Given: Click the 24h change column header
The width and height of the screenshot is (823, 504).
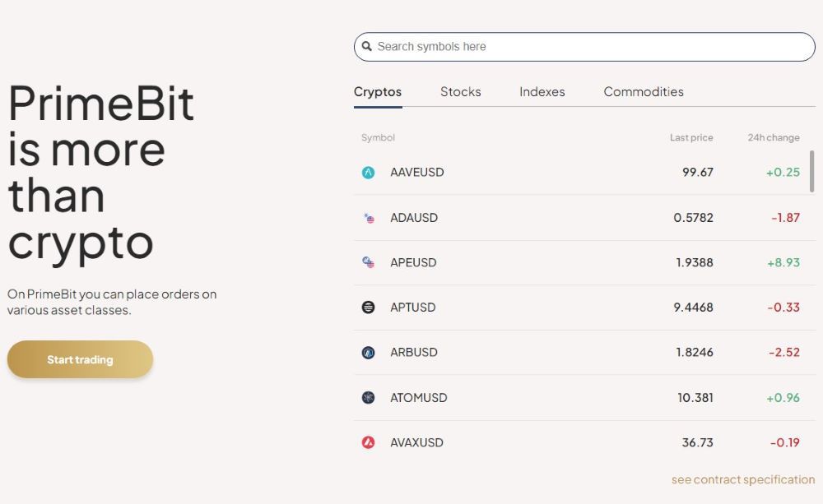Looking at the screenshot, I should [773, 137].
